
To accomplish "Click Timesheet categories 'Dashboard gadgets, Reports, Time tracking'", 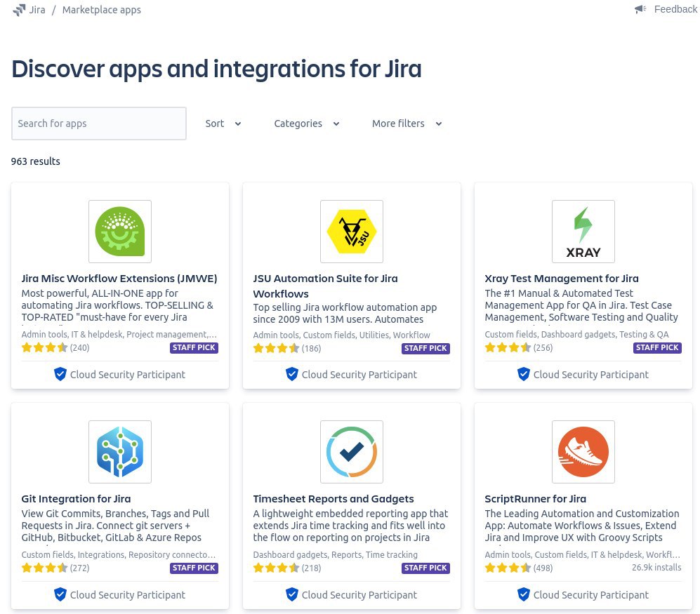I will click(x=336, y=555).
